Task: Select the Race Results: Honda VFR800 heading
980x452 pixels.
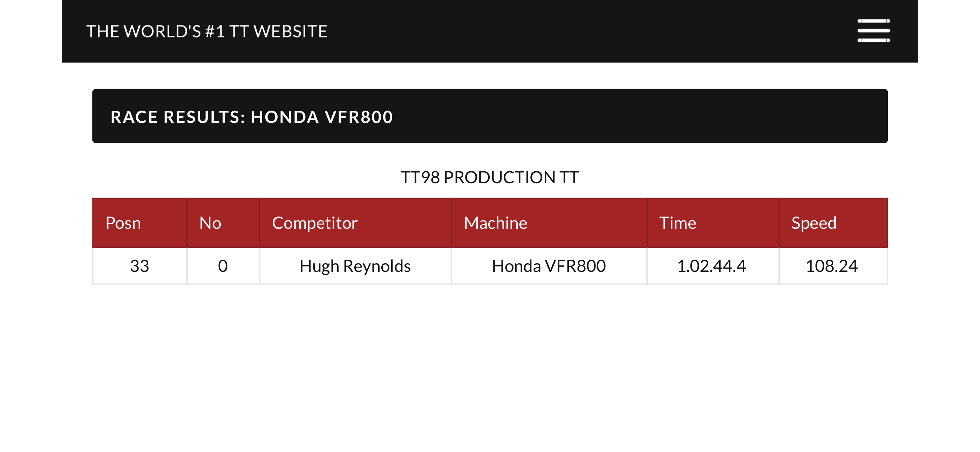Action: tap(251, 117)
